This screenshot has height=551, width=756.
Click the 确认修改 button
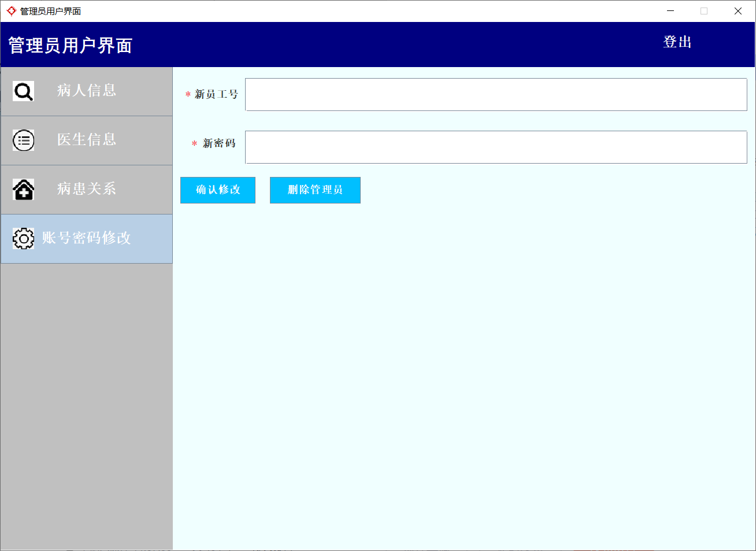click(218, 190)
